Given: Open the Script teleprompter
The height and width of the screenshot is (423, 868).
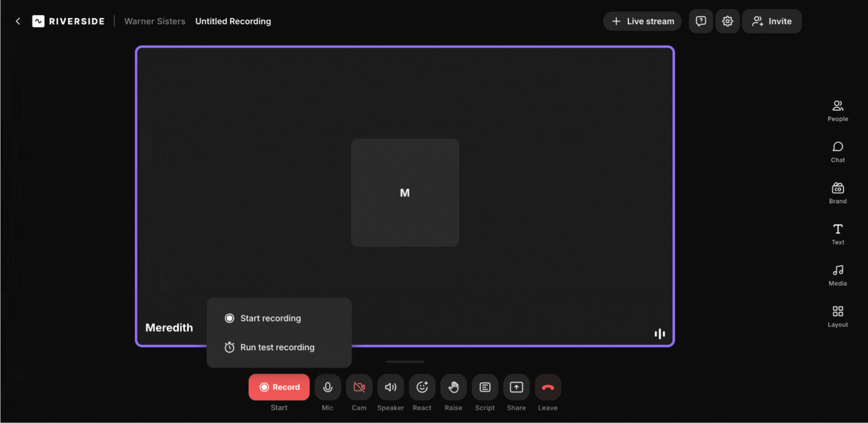Looking at the screenshot, I should [485, 387].
